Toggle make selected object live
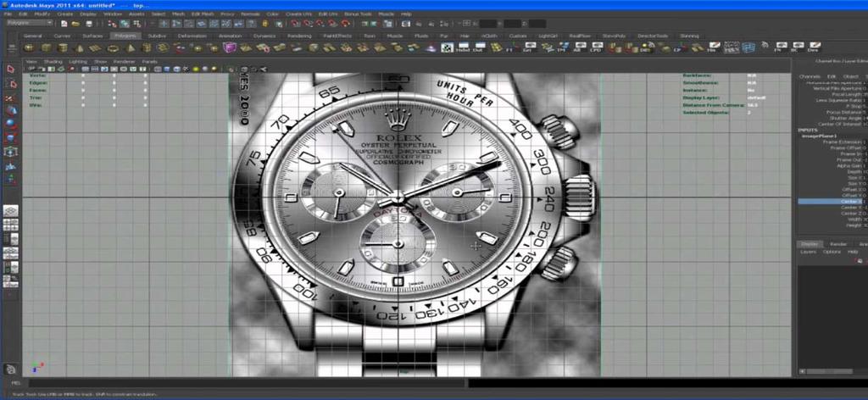868x400 pixels. pyautogui.click(x=346, y=24)
